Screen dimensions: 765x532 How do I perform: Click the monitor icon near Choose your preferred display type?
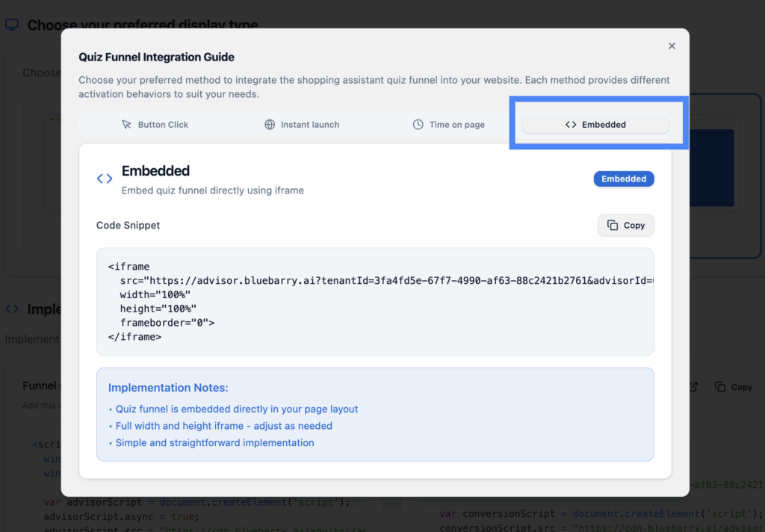[x=11, y=24]
